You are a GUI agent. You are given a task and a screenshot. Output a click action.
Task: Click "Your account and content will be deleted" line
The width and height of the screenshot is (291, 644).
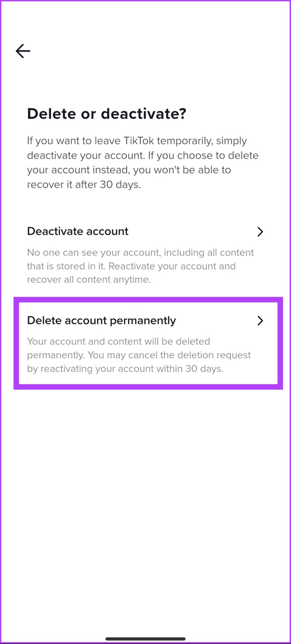click(119, 341)
